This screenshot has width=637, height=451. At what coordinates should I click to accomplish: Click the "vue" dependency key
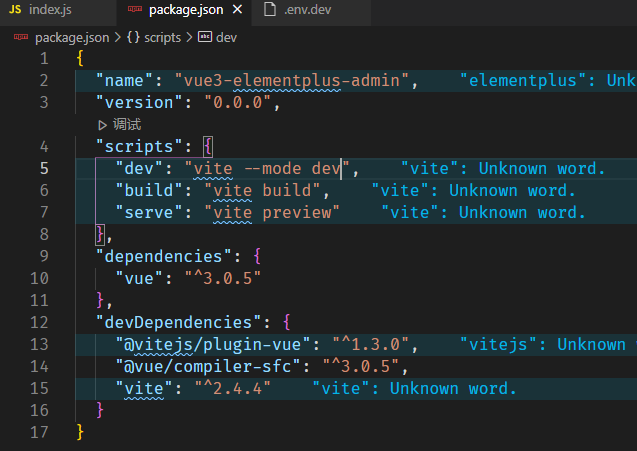click(139, 278)
